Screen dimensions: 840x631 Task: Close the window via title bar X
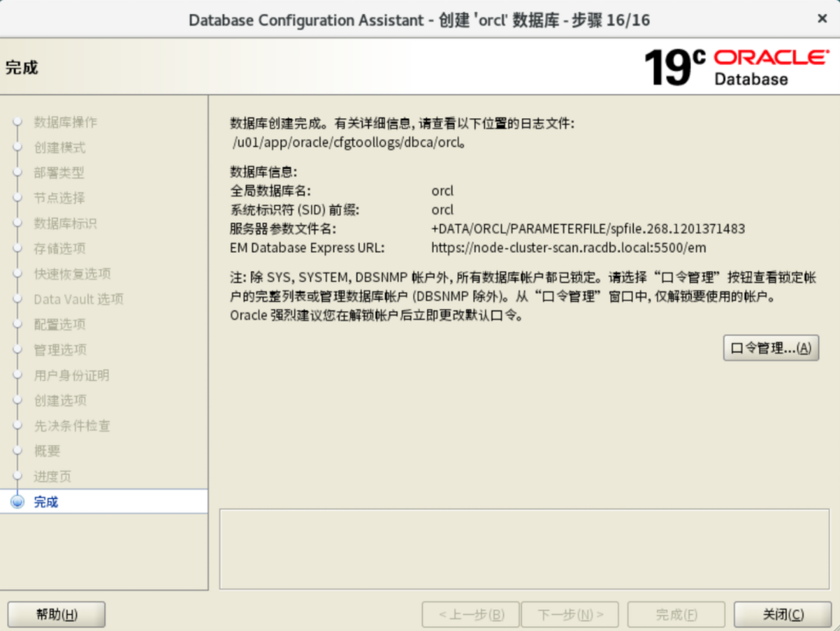(x=821, y=19)
